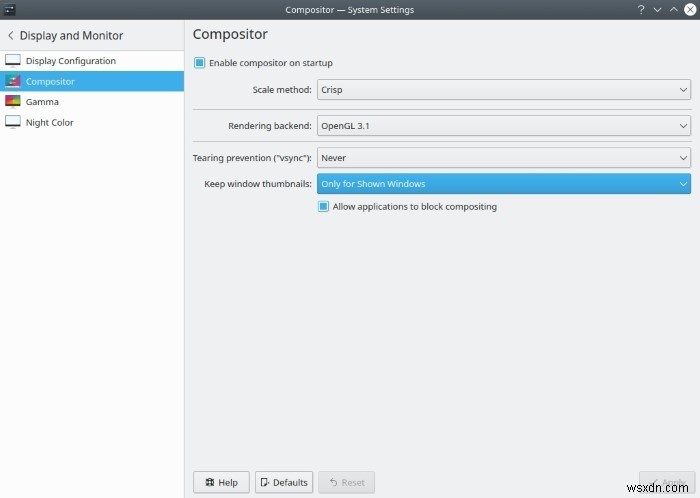Click the Keep window thumbnails label

coord(258,184)
